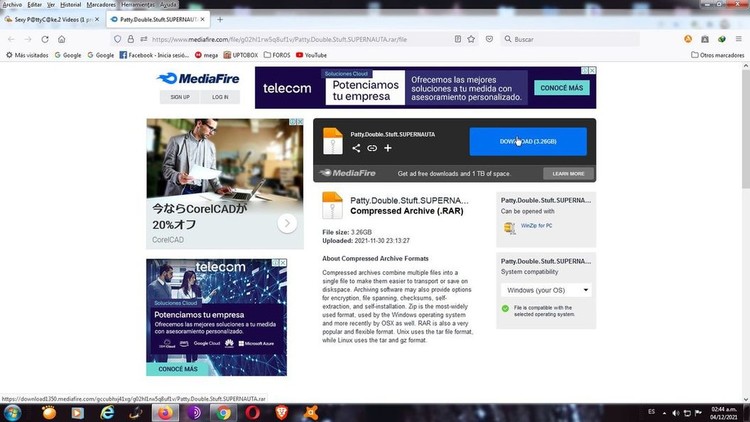Open Windows Start button
This screenshot has width=750, height=422.
coord(12,412)
